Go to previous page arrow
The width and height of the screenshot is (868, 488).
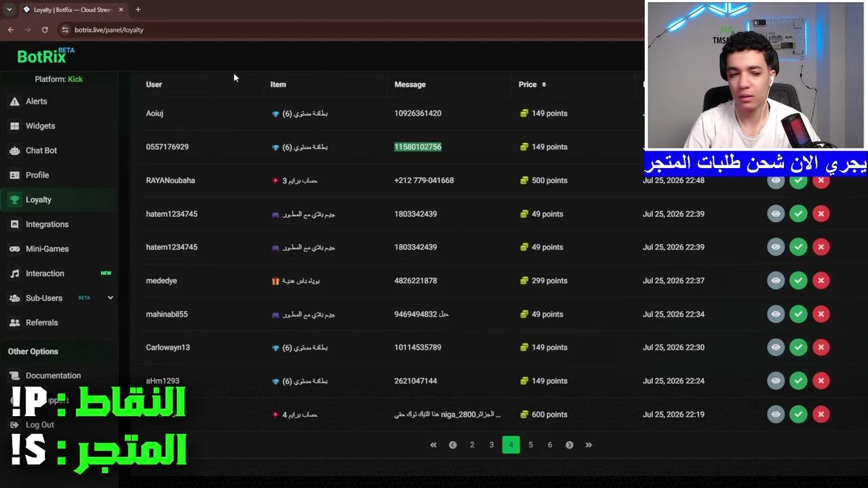(x=452, y=445)
